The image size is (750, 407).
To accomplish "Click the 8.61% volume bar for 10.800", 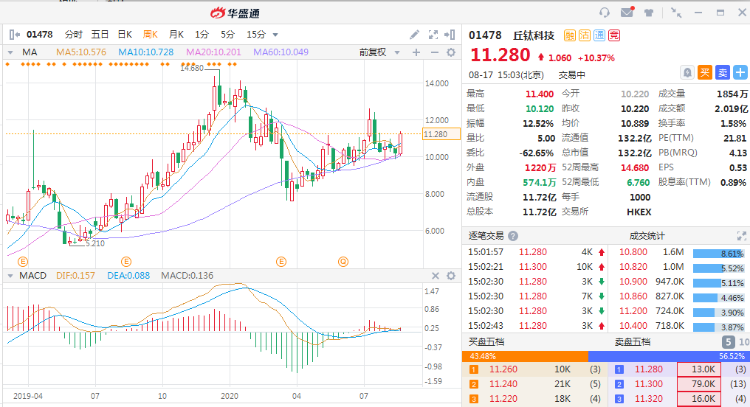I will [x=718, y=253].
